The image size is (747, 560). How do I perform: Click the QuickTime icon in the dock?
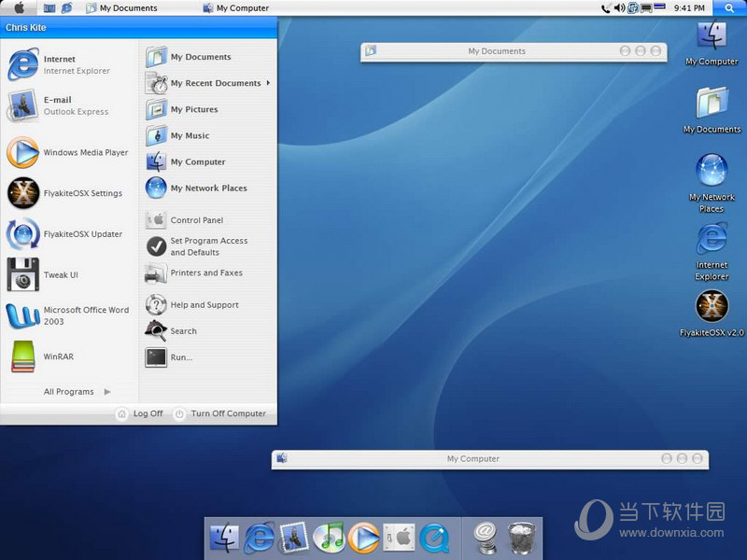pyautogui.click(x=433, y=537)
